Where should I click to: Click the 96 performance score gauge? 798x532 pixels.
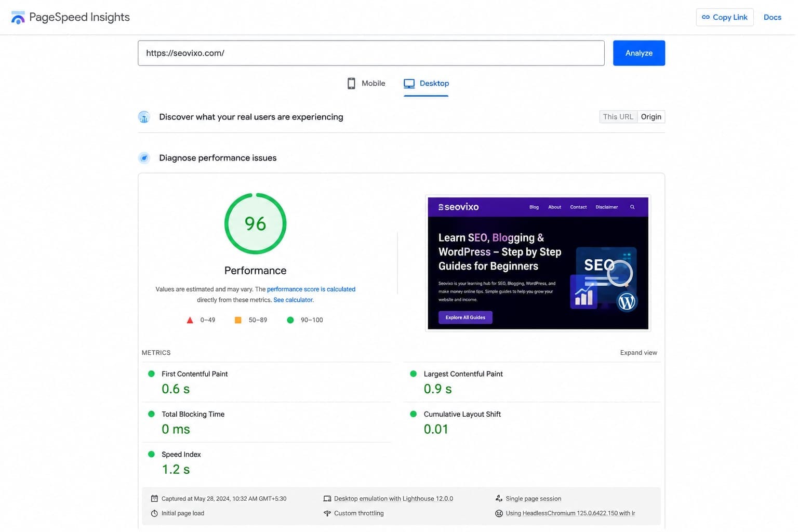click(x=255, y=223)
